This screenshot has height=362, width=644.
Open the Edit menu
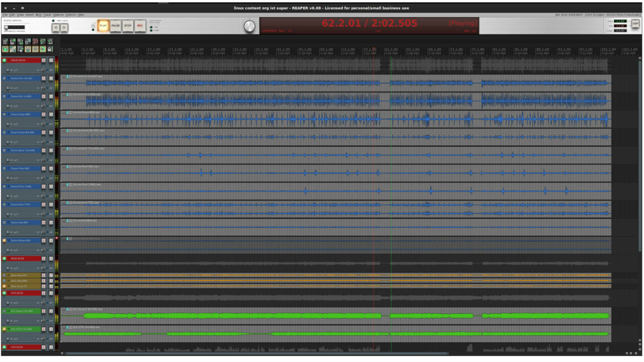pyautogui.click(x=12, y=15)
